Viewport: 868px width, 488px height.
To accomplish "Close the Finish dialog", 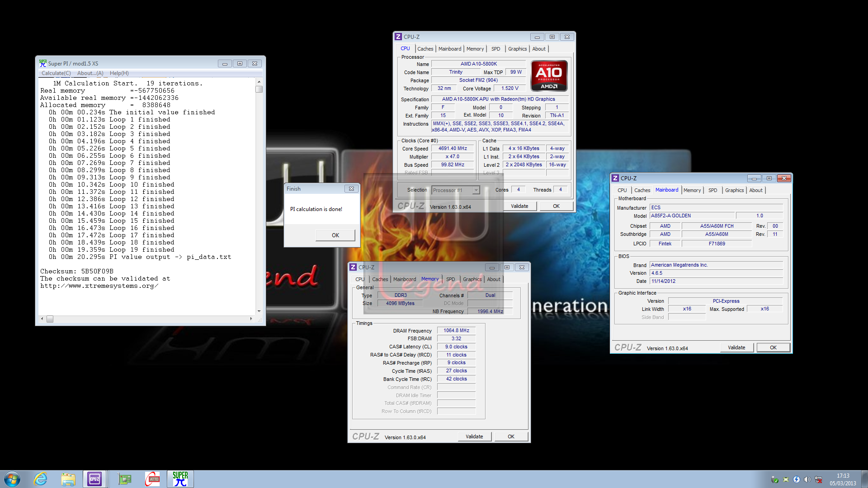I will 351,189.
